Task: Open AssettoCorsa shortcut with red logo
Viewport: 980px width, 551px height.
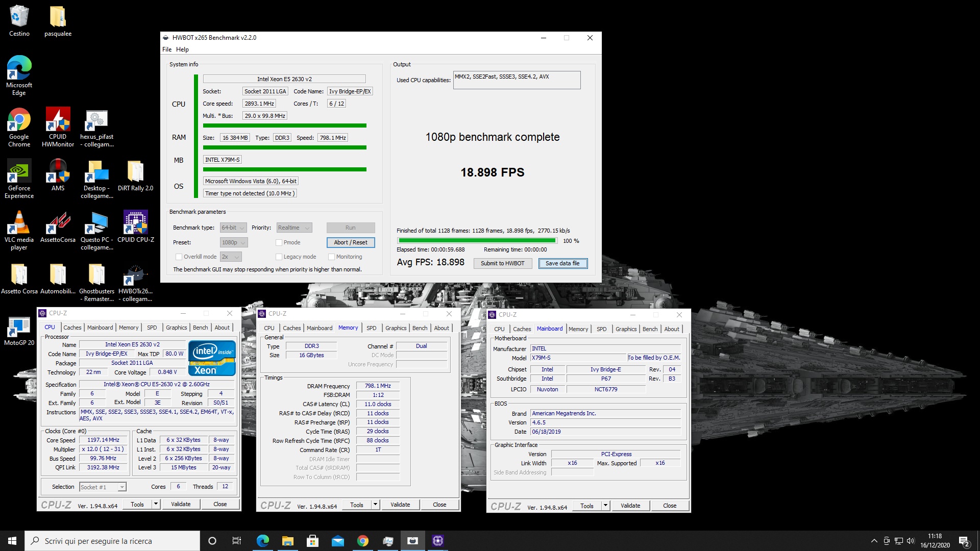Action: (x=58, y=227)
